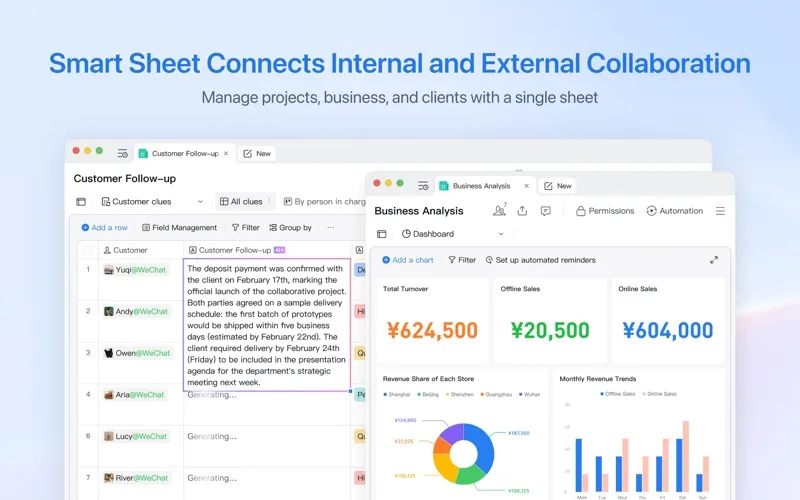Toggle select-all checkbox in table header
The image size is (800, 500).
(88, 250)
